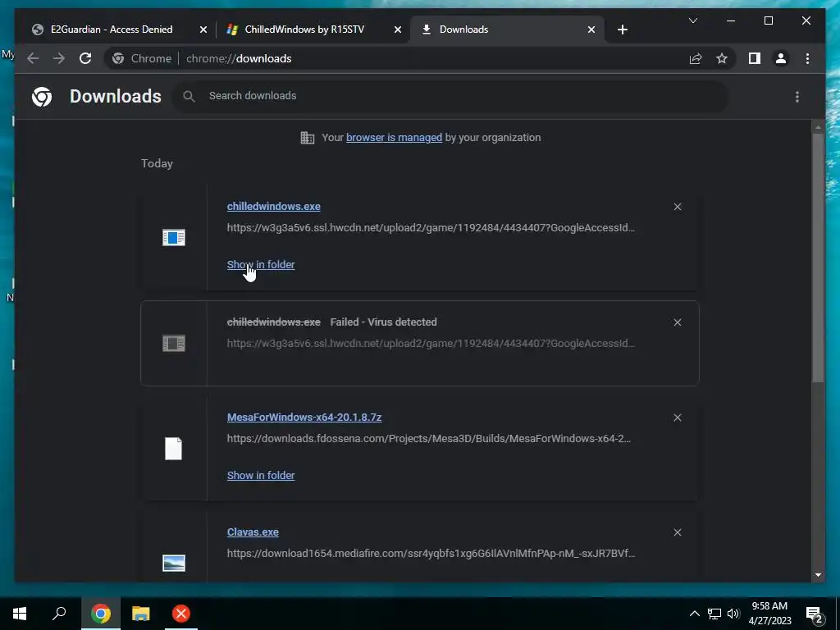The width and height of the screenshot is (840, 630).
Task: Switch to the E2Guardian - Access Denied tab
Action: [x=112, y=30]
